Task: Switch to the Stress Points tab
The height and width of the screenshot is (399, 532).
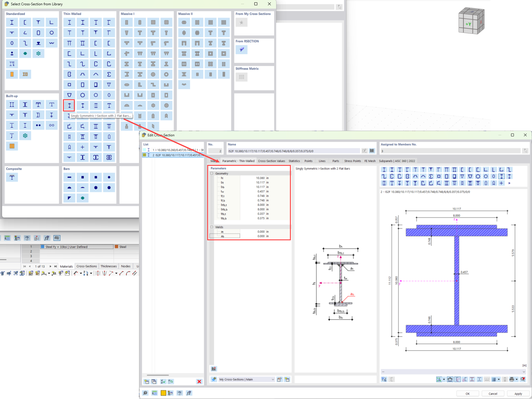Action: (352, 161)
